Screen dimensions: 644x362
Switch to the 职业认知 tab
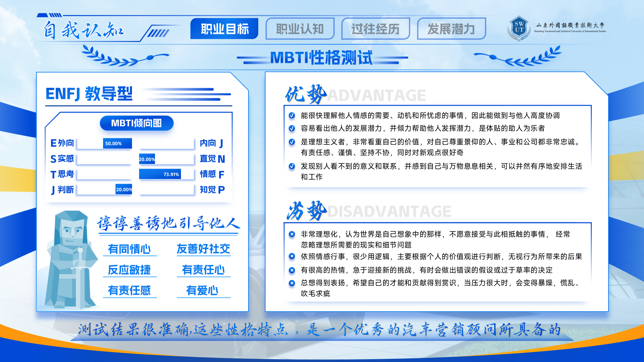click(300, 29)
